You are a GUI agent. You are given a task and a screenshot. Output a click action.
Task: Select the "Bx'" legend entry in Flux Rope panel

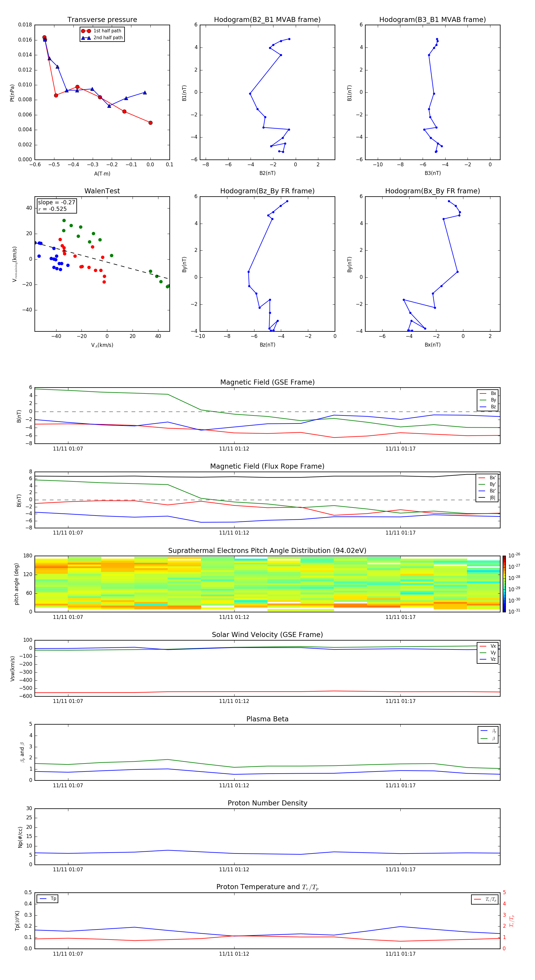(x=487, y=478)
